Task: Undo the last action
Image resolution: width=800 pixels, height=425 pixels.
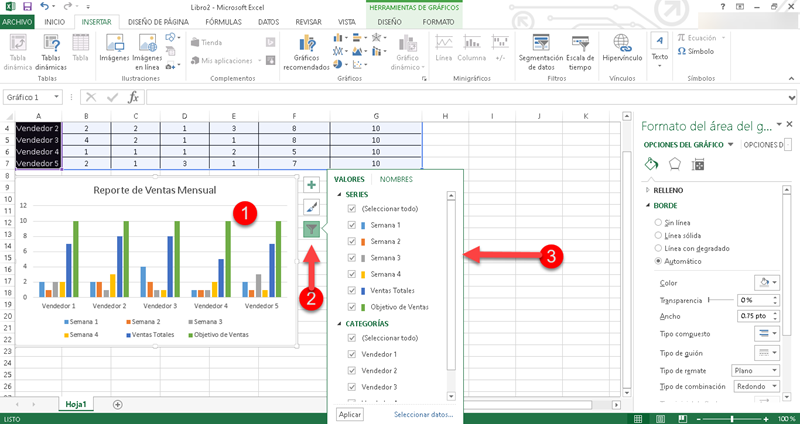Action: (x=45, y=7)
